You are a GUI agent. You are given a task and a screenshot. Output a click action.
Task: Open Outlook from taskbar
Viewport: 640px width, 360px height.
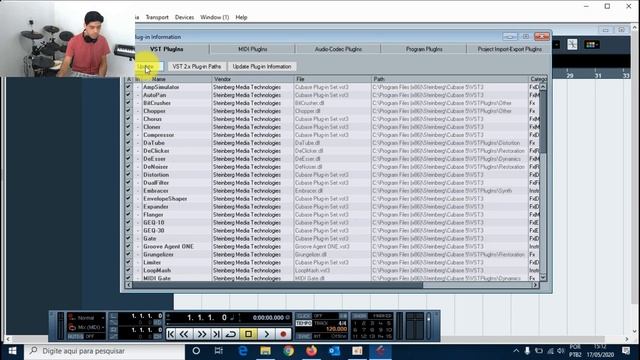click(334, 351)
